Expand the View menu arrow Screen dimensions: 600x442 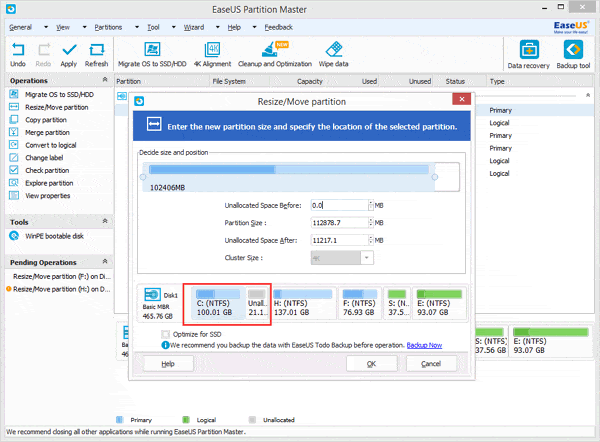(x=85, y=27)
